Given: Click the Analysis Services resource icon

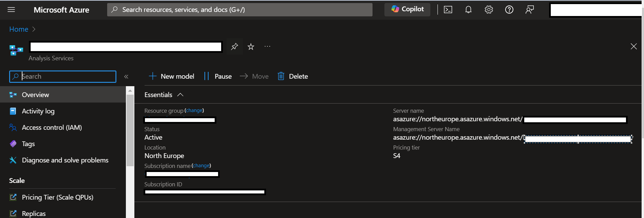Looking at the screenshot, I should tap(16, 50).
